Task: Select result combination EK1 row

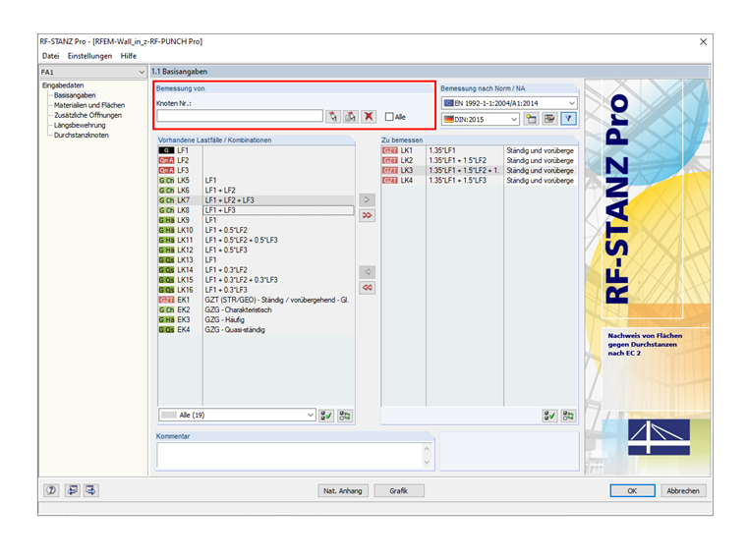Action: 257,300
